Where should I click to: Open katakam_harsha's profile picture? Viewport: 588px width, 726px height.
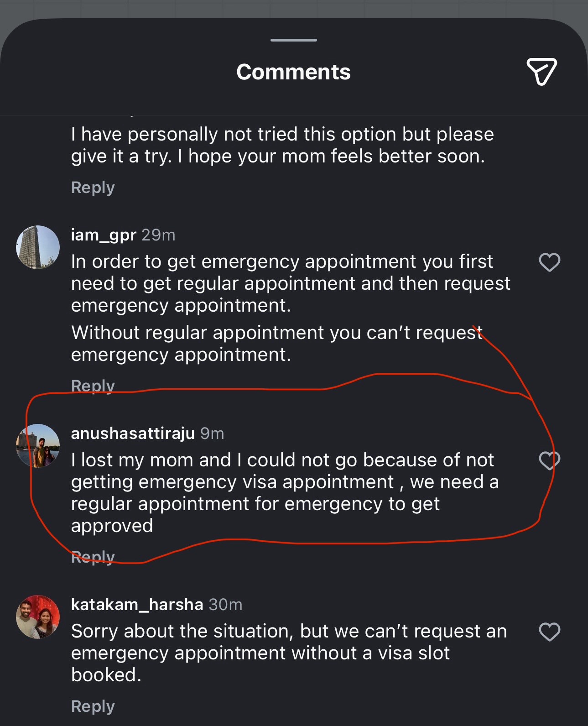(38, 617)
